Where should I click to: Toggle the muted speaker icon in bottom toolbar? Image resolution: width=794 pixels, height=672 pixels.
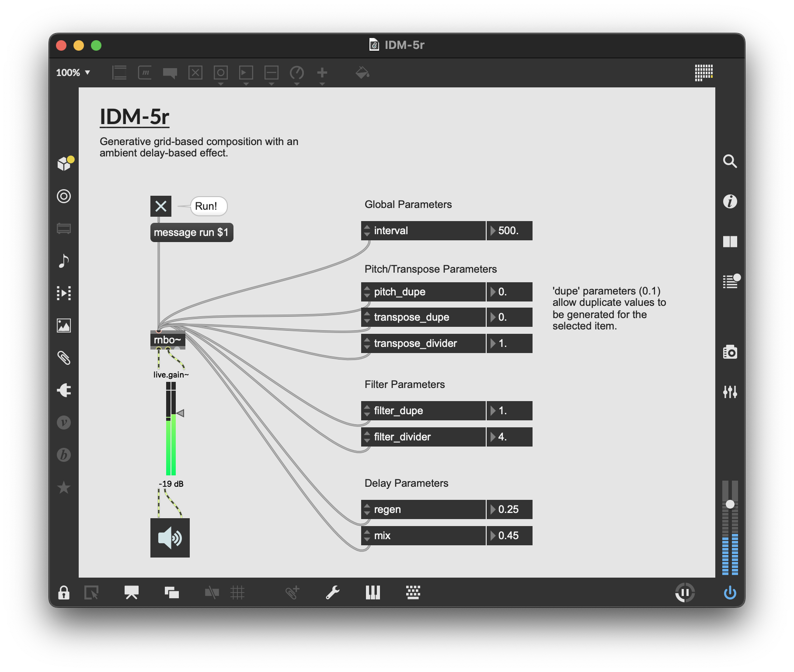pos(212,592)
